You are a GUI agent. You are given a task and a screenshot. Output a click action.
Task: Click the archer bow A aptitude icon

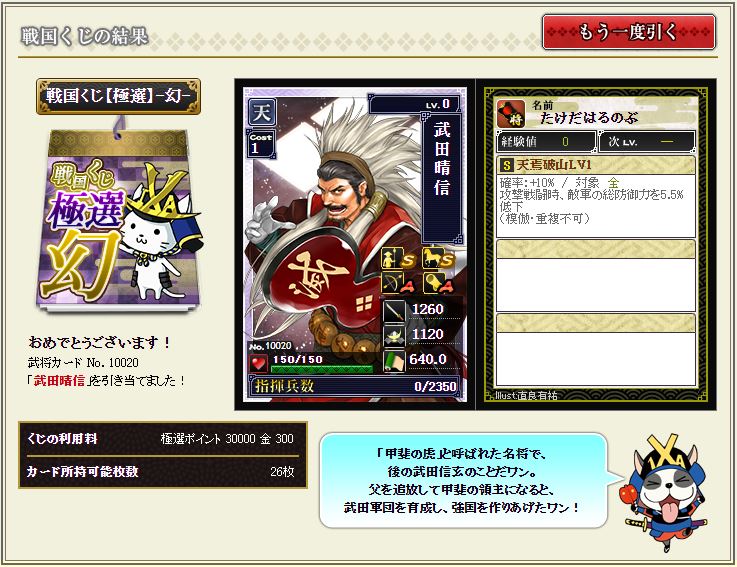398,283
